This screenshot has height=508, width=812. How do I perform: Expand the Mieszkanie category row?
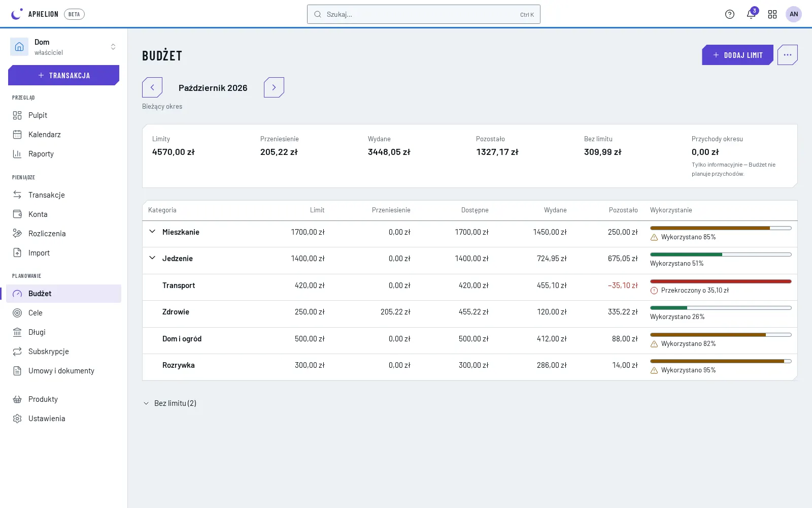(x=152, y=232)
